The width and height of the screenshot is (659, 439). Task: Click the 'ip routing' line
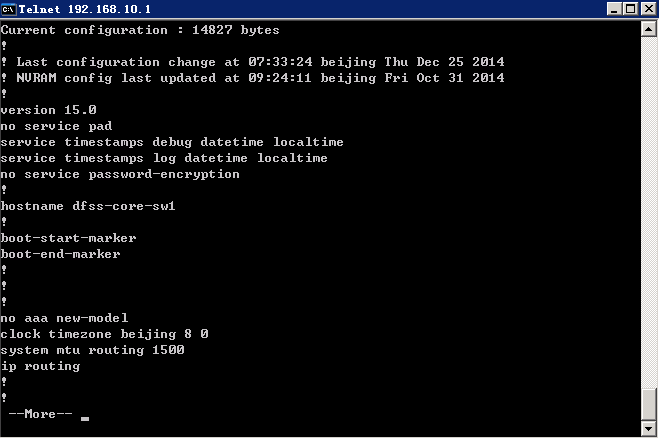pyautogui.click(x=40, y=366)
